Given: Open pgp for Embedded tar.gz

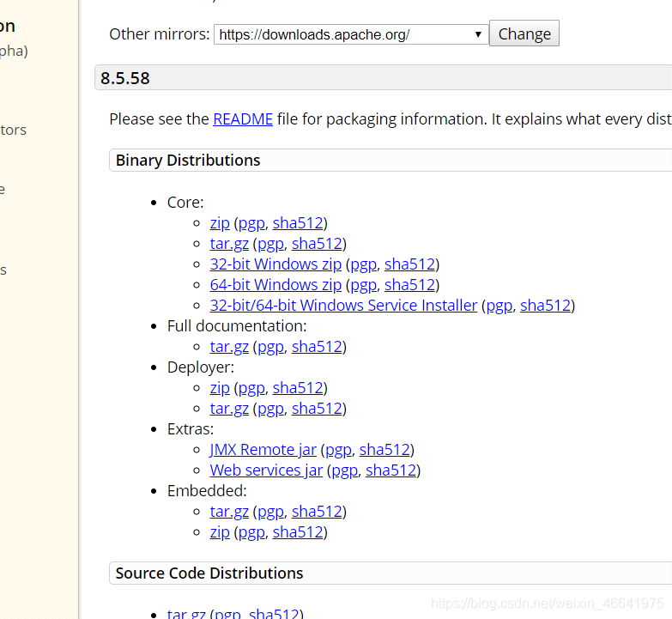Looking at the screenshot, I should pos(270,512).
